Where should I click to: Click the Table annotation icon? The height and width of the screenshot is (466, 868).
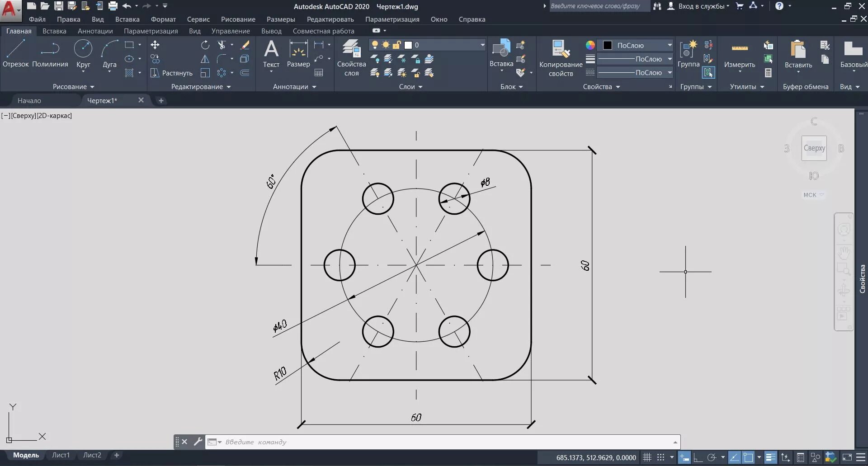point(319,73)
